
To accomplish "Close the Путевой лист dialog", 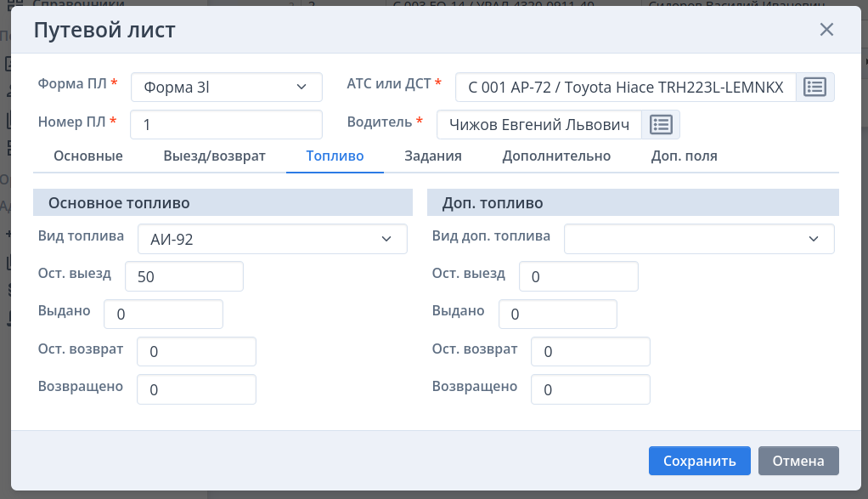I will point(826,30).
